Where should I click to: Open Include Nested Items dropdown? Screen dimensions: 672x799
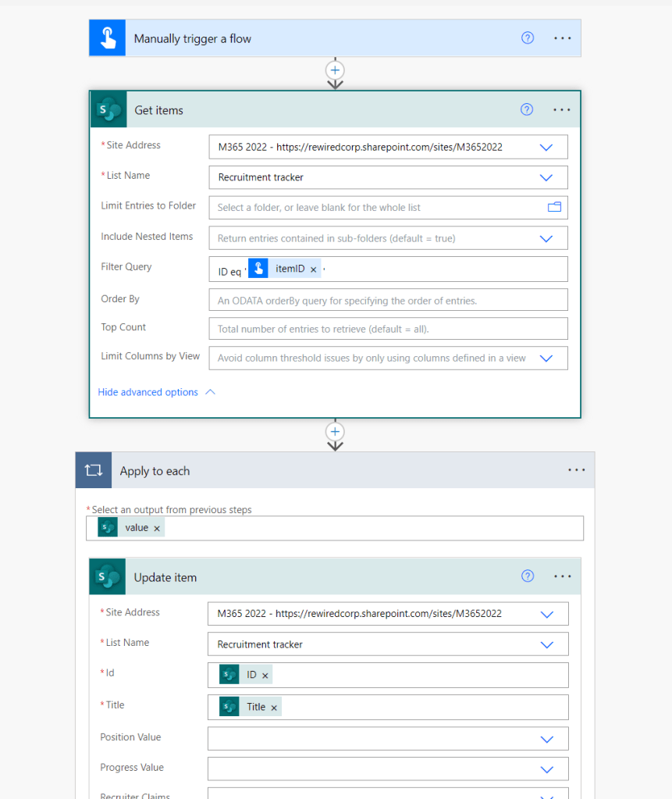tap(546, 238)
